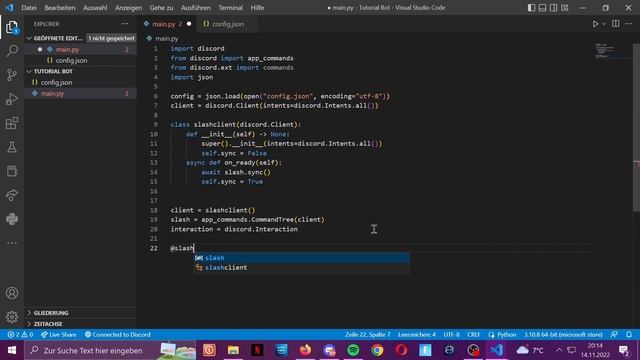Split the editor to the right
The image size is (640, 360).
pos(616,24)
